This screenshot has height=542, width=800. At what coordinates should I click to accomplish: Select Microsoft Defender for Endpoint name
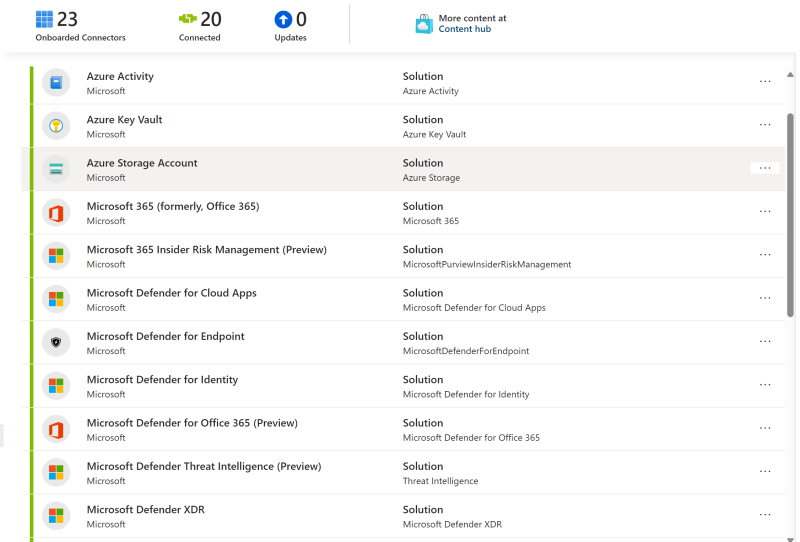tap(165, 337)
